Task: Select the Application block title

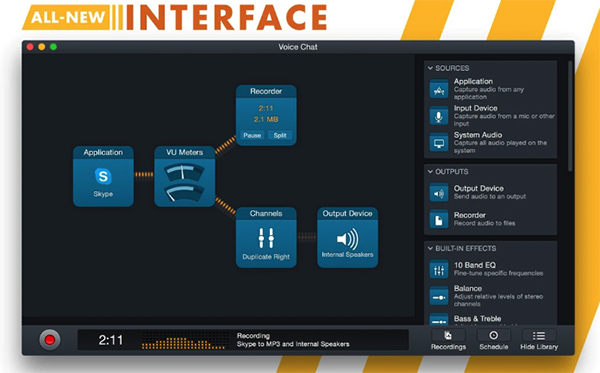Action: click(x=103, y=152)
